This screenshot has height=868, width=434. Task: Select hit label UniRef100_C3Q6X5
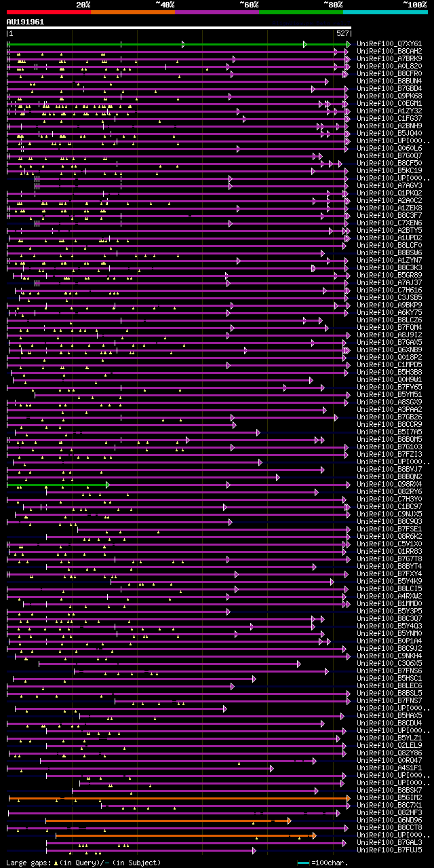pyautogui.click(x=389, y=664)
